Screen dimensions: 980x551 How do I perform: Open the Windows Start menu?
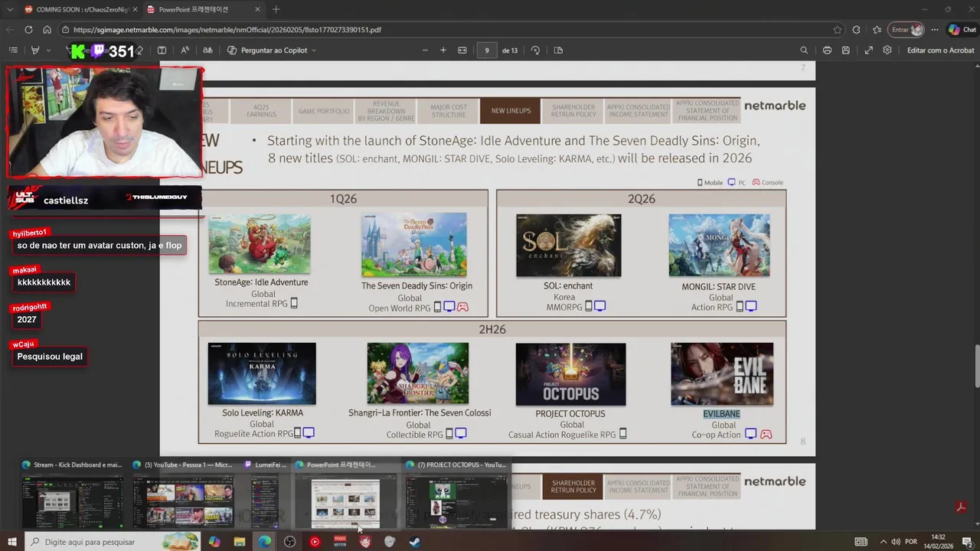[x=11, y=542]
